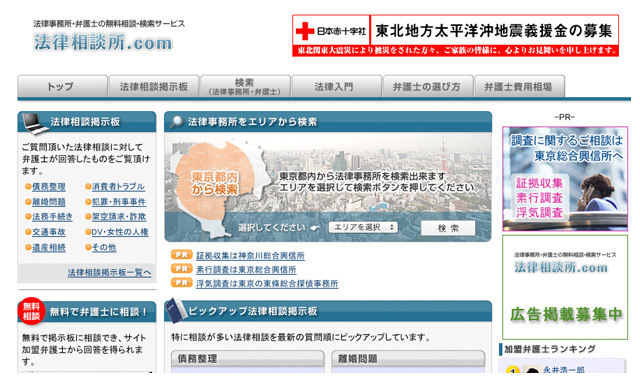Open the 債務整理 category link
Image resolution: width=640 pixels, height=382 pixels.
49,187
